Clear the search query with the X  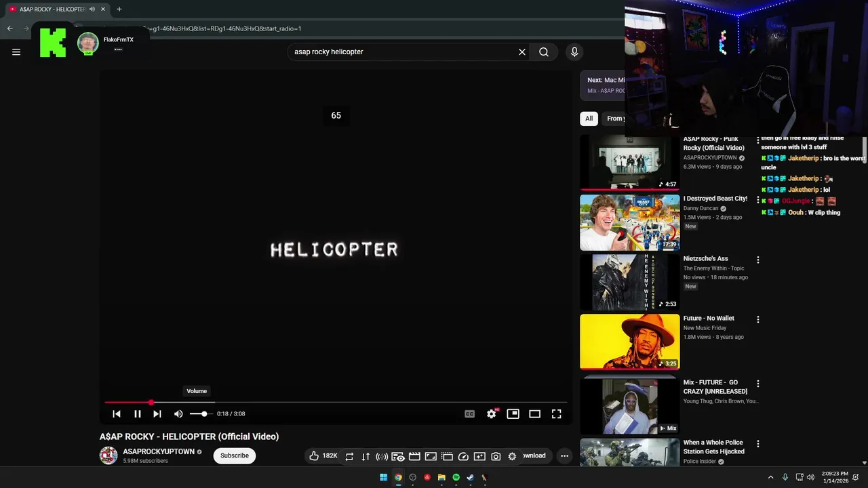522,52
